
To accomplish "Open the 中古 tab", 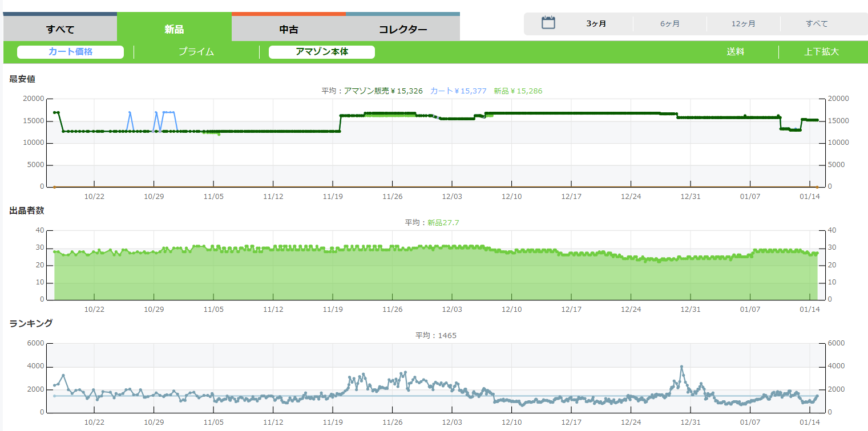I will coord(288,29).
